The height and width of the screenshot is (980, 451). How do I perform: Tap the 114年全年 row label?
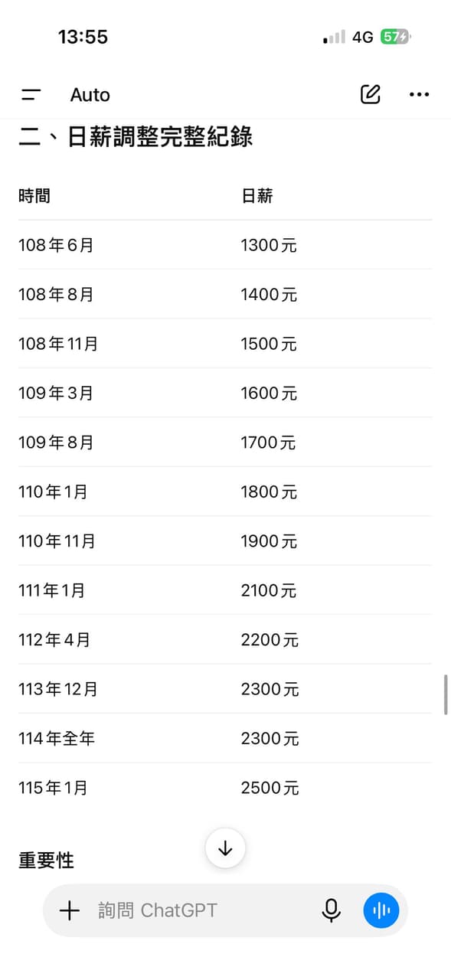57,739
